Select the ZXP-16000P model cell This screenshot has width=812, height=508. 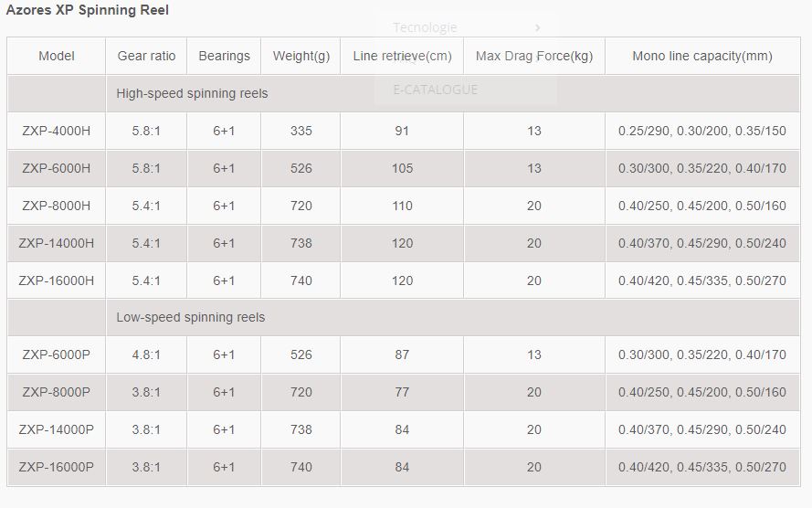(57, 467)
